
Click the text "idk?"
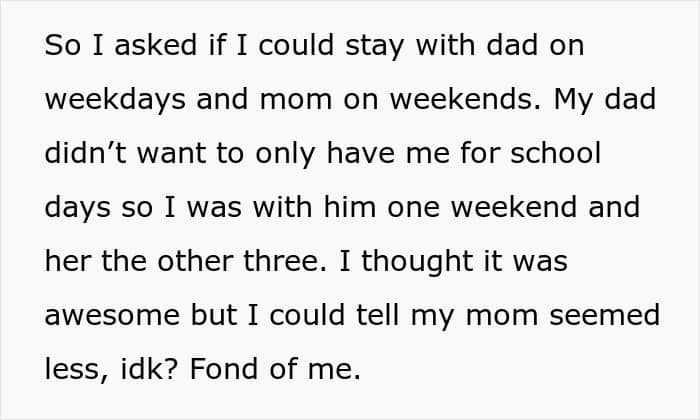coord(148,368)
